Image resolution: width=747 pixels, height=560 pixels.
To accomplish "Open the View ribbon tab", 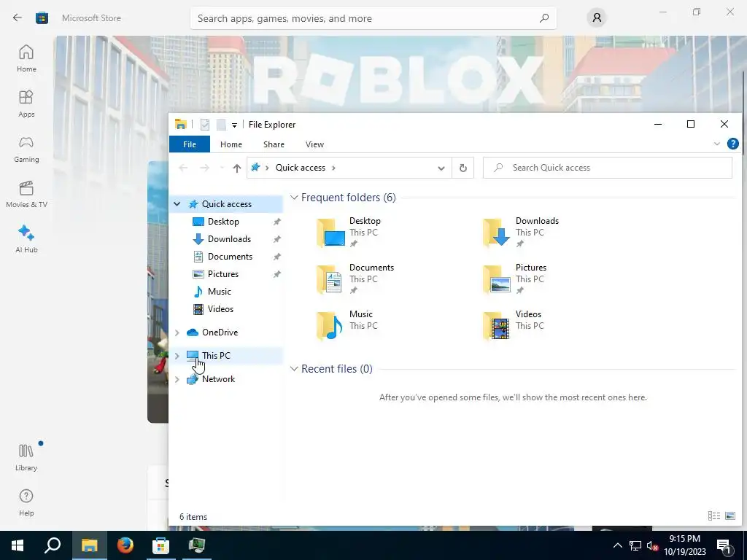I will click(x=314, y=144).
